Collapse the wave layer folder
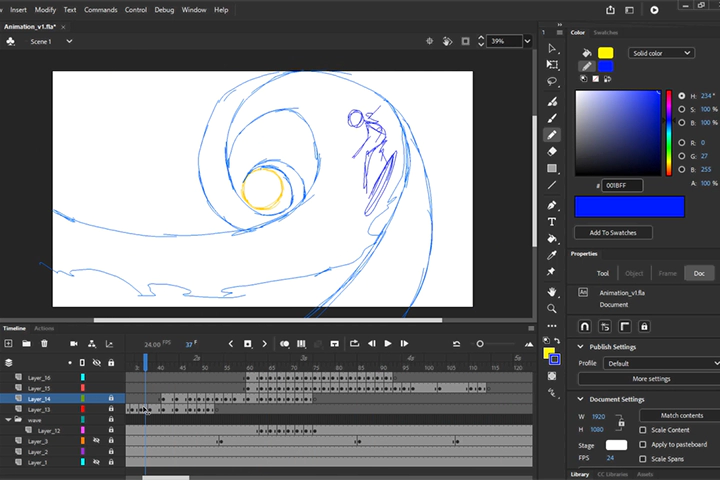 [x=8, y=420]
